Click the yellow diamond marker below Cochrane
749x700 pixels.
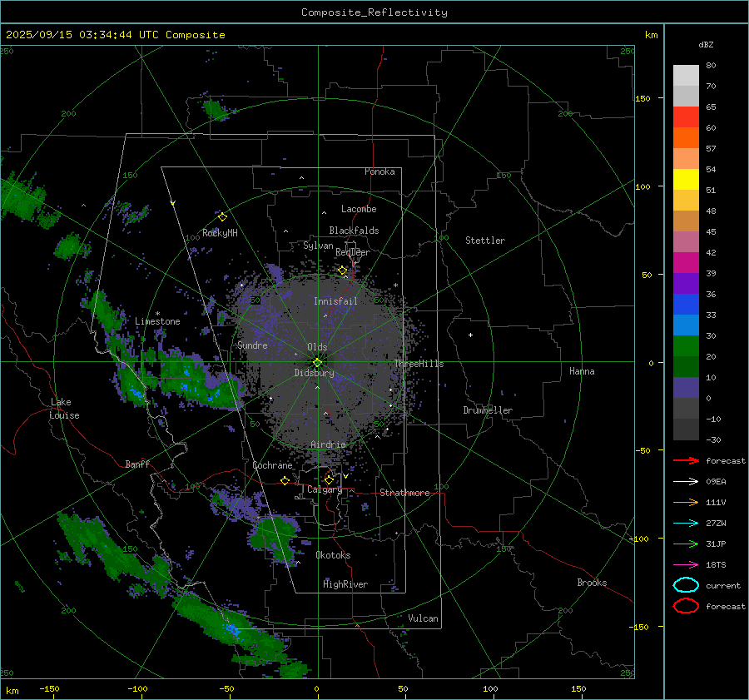coord(285,480)
